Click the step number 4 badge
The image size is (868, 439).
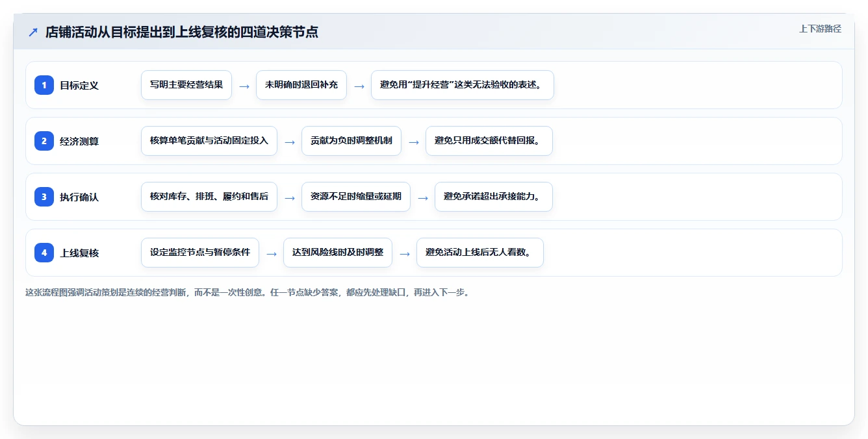tap(44, 253)
